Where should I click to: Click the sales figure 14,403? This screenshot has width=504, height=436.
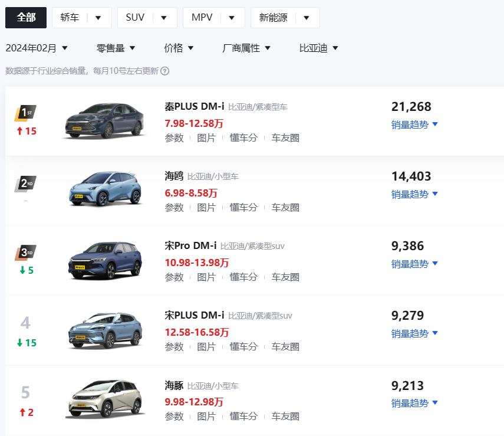(411, 176)
